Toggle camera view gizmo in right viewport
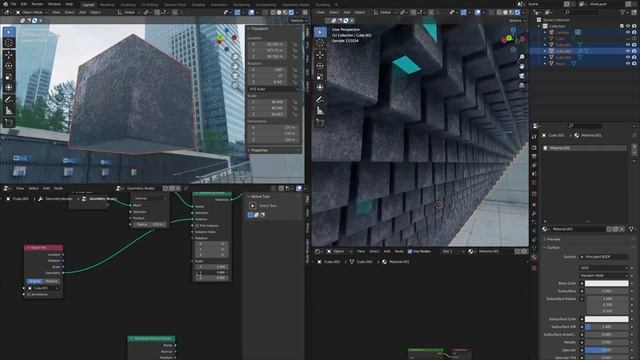The width and height of the screenshot is (640, 360). (522, 76)
